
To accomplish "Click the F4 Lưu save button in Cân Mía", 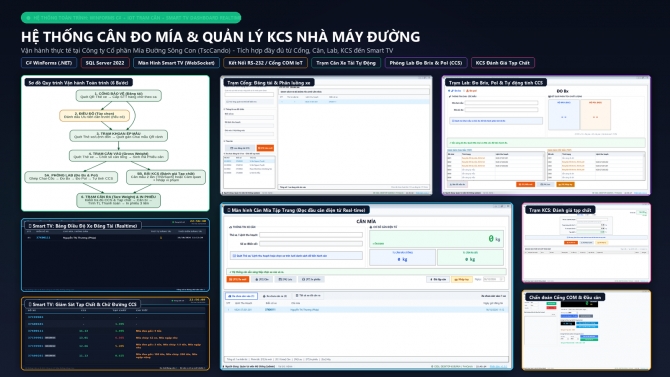I will coord(285,279).
